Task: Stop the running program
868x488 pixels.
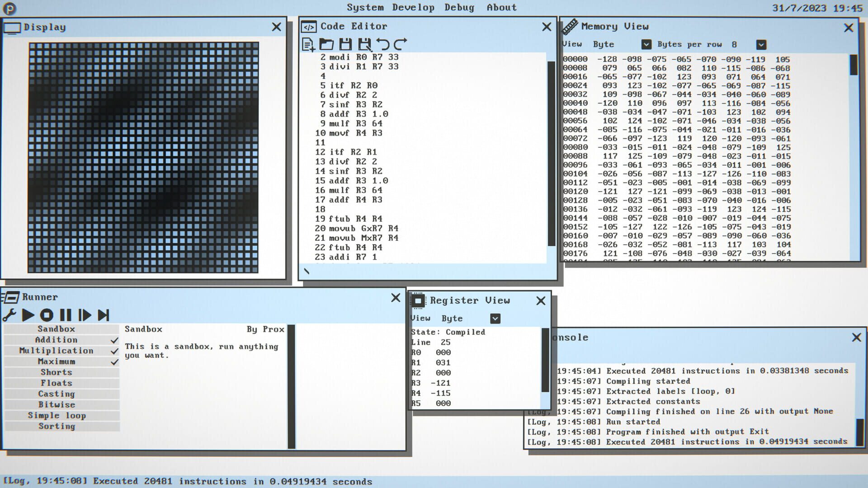Action: coord(47,315)
